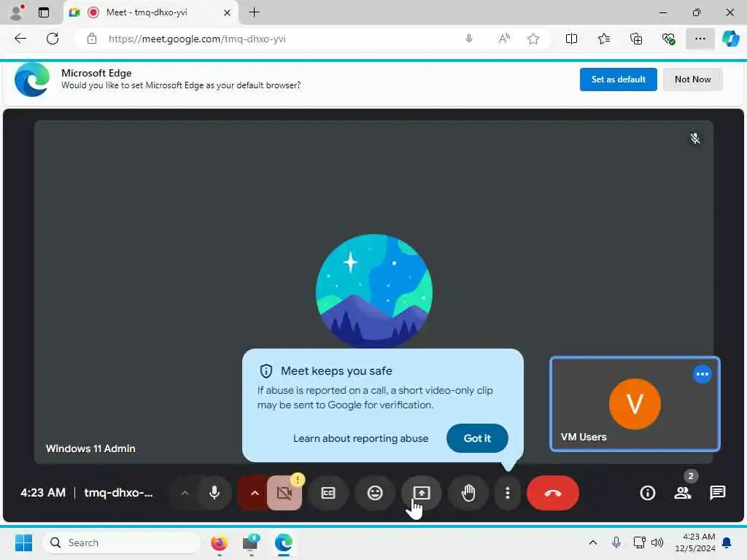Image resolution: width=747 pixels, height=560 pixels.
Task: Click microphone permission icon in address bar
Action: point(469,39)
